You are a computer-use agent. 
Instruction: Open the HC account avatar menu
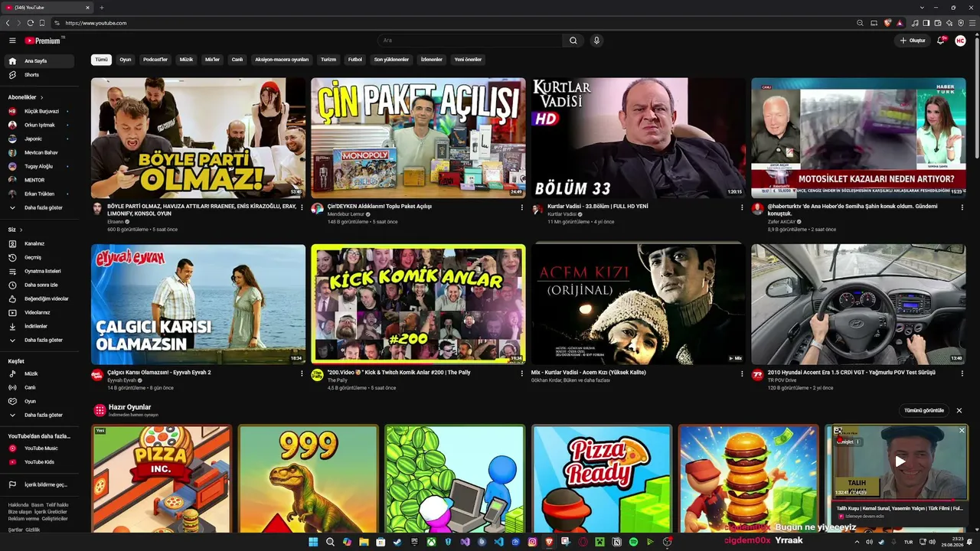[960, 41]
